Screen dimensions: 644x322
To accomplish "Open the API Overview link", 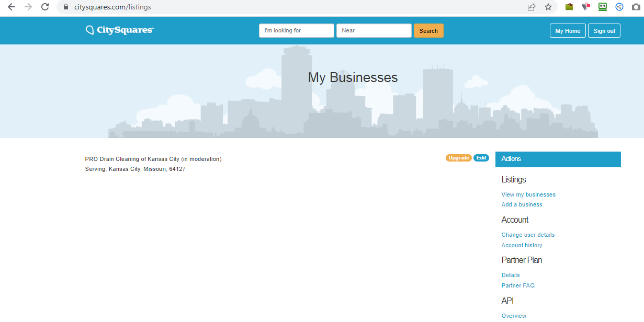I will point(514,316).
